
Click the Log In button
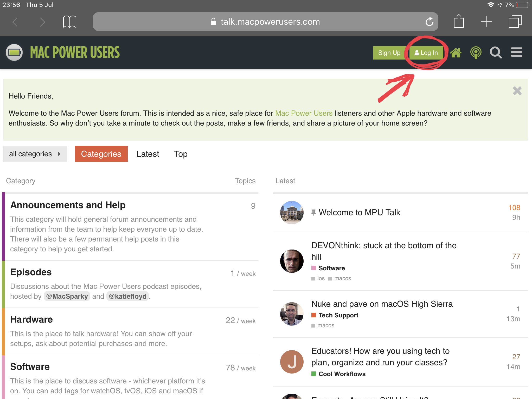pos(426,53)
